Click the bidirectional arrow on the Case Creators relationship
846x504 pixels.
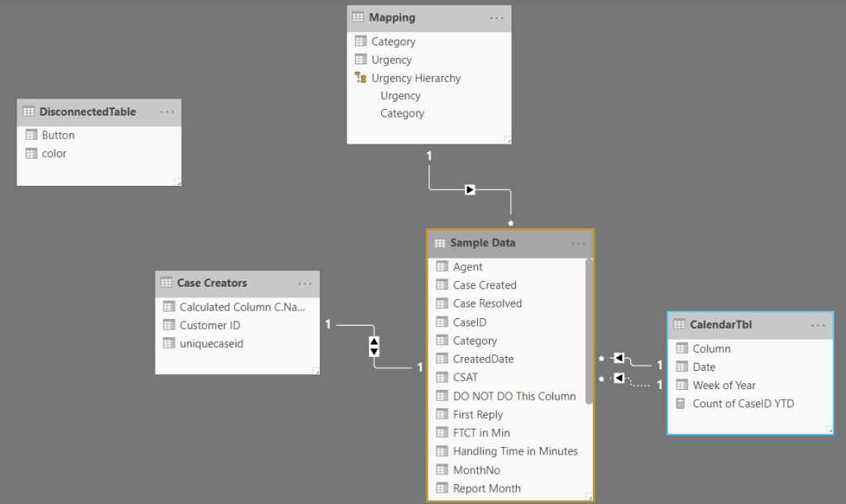pos(374,346)
